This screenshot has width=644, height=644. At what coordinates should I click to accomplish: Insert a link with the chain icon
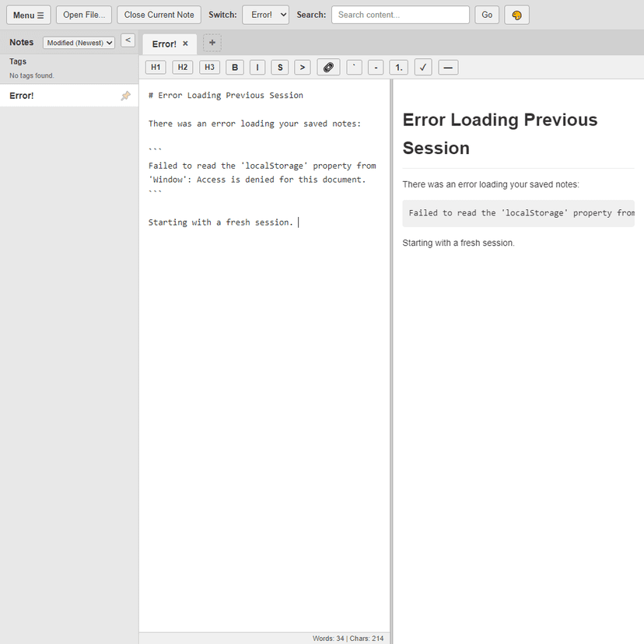pos(327,67)
